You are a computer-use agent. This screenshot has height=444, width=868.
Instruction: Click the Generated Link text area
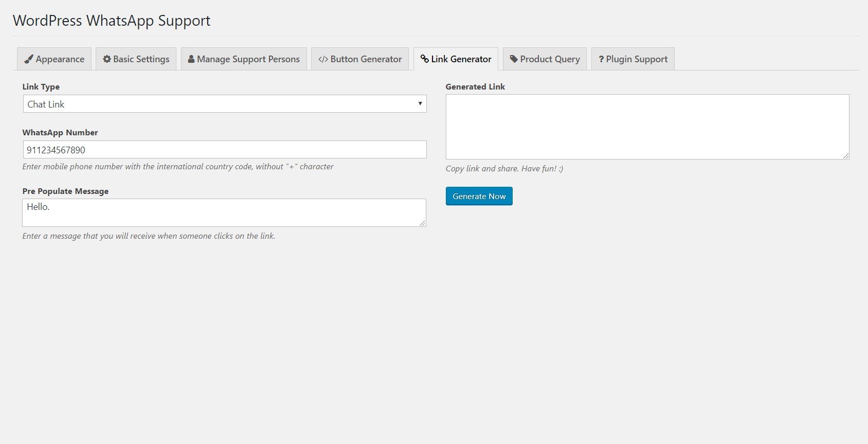(647, 127)
